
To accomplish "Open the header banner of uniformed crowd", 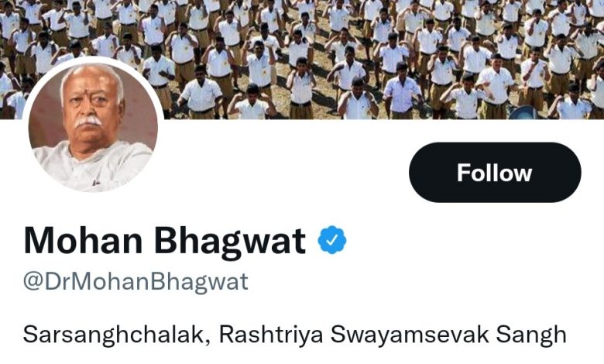I will coord(302,60).
